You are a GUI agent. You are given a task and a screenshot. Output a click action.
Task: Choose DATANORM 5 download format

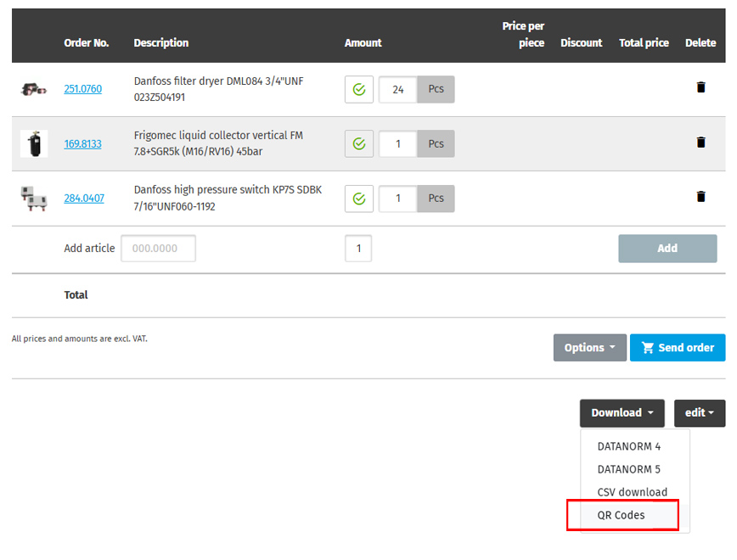(x=628, y=469)
